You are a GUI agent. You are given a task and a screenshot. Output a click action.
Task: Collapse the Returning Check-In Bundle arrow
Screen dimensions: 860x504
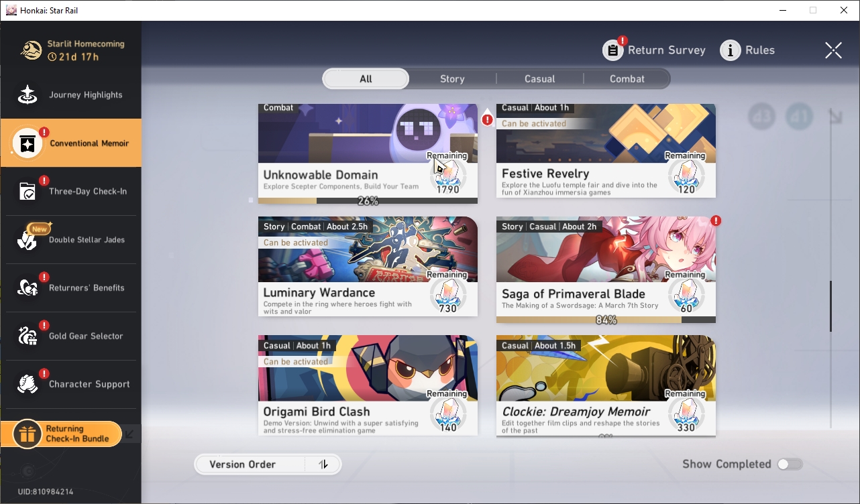[x=130, y=434]
